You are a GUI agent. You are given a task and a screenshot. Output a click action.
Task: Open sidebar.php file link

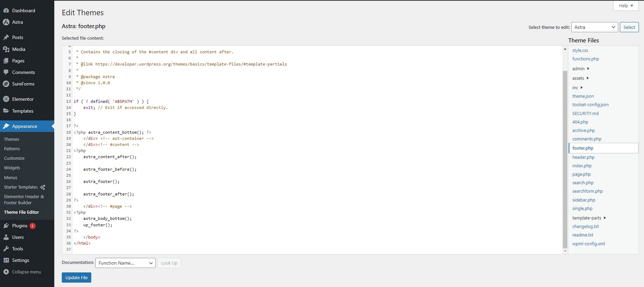(584, 200)
